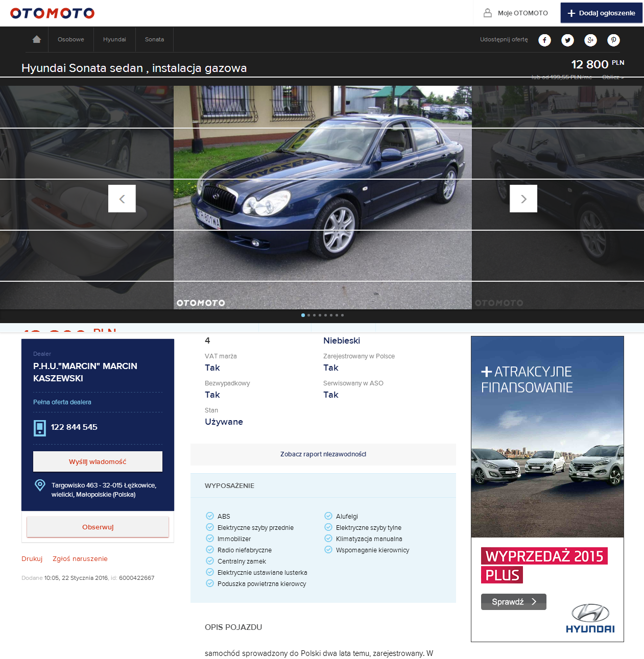Click dealer name P.H.U. MARCIN KASZEWSKI

(85, 372)
